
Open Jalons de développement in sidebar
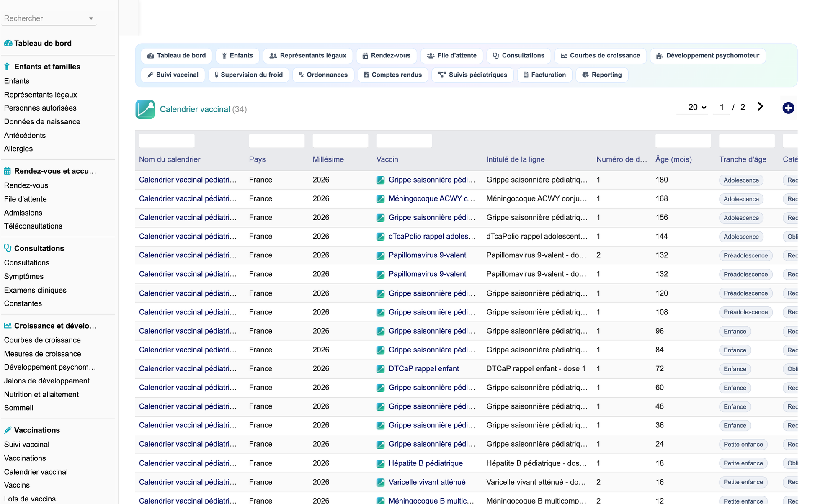[46, 381]
